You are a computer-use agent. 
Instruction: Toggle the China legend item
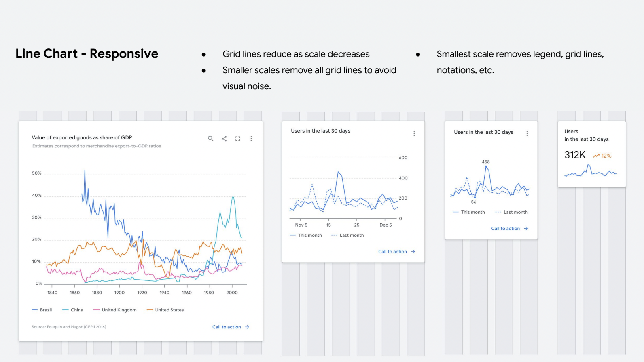point(73,310)
